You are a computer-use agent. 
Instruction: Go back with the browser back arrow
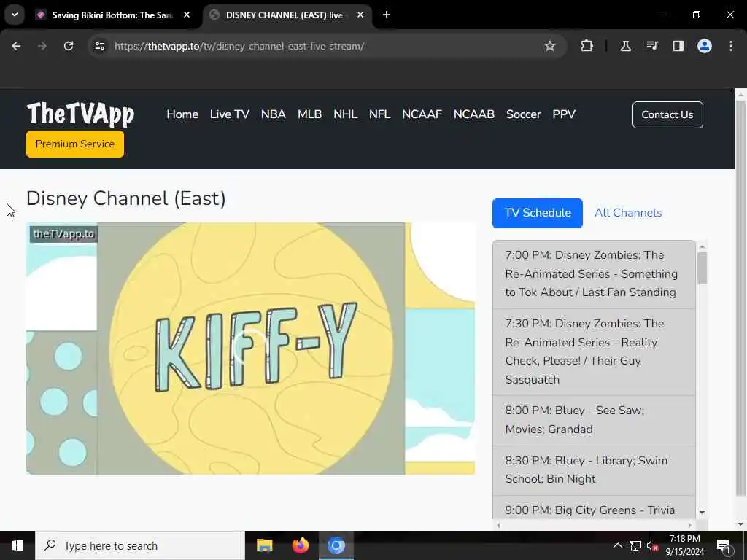point(16,46)
